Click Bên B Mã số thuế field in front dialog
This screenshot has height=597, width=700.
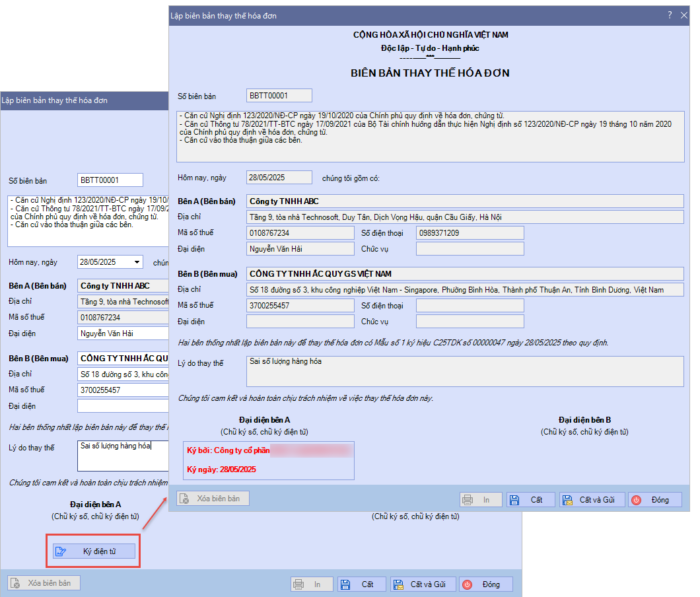point(300,305)
